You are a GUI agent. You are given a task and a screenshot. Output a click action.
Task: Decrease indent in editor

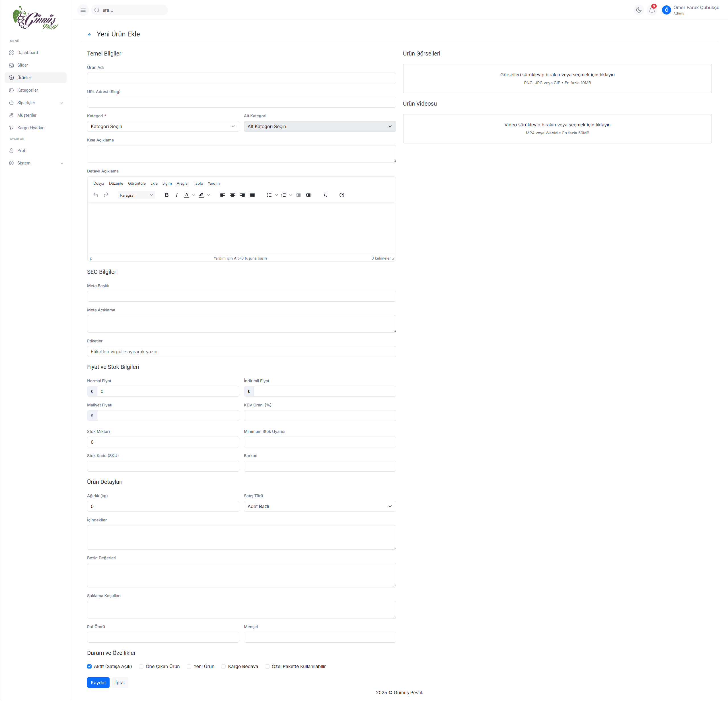click(x=298, y=195)
